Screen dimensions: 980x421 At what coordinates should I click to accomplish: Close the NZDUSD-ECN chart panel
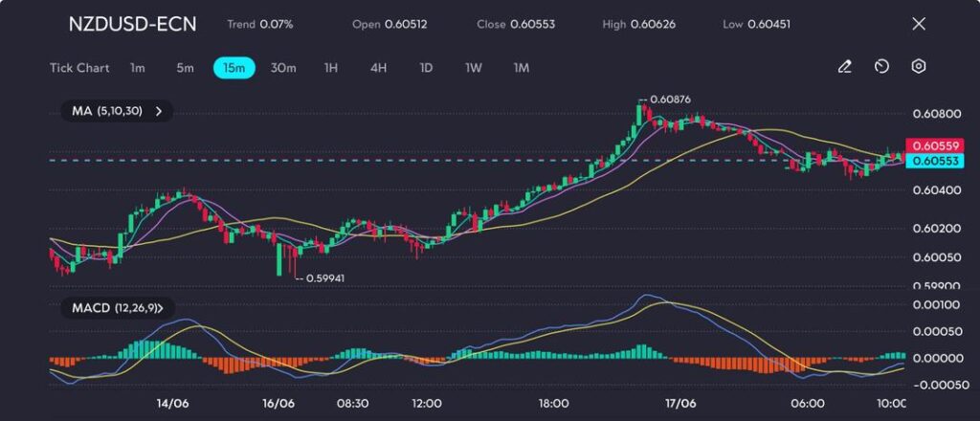(x=919, y=24)
